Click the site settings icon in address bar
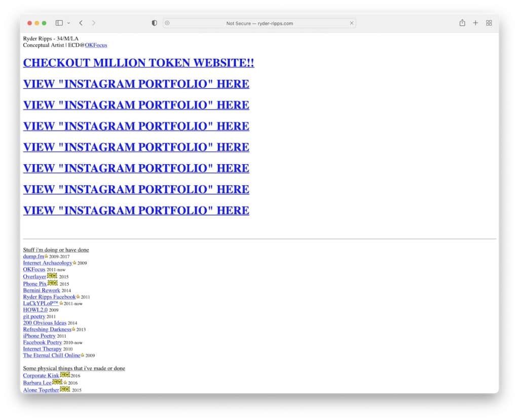The width and height of the screenshot is (519, 420). click(167, 23)
